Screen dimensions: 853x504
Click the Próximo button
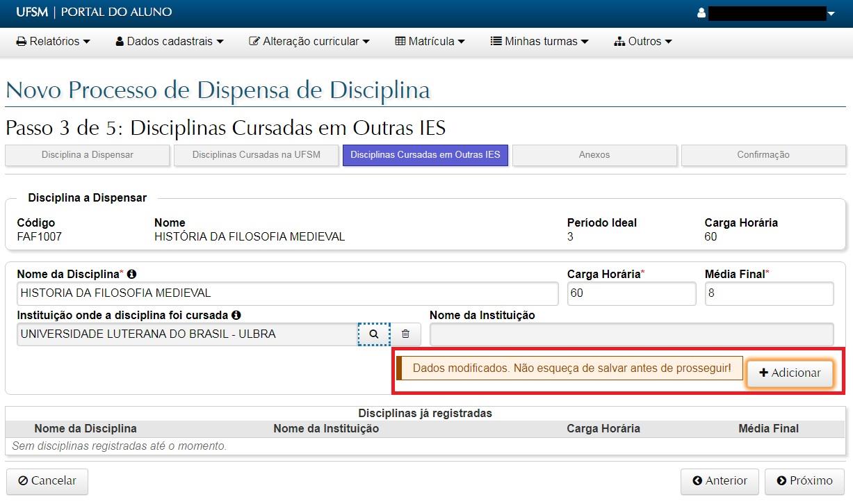click(804, 480)
